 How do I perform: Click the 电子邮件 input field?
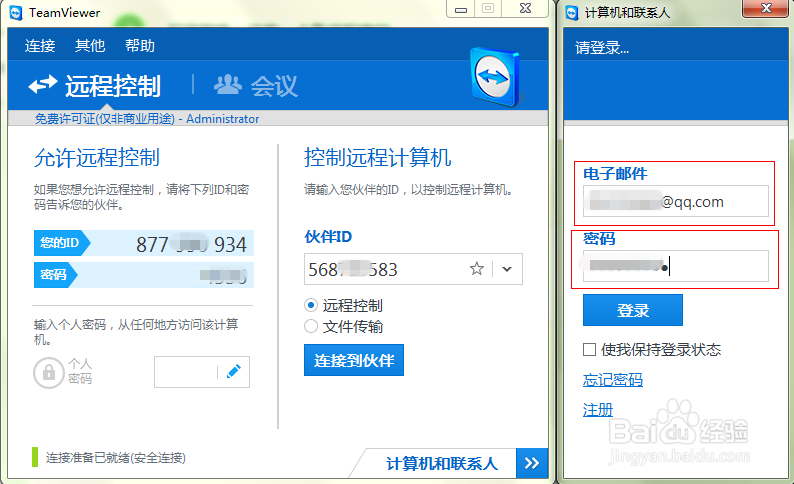[676, 201]
